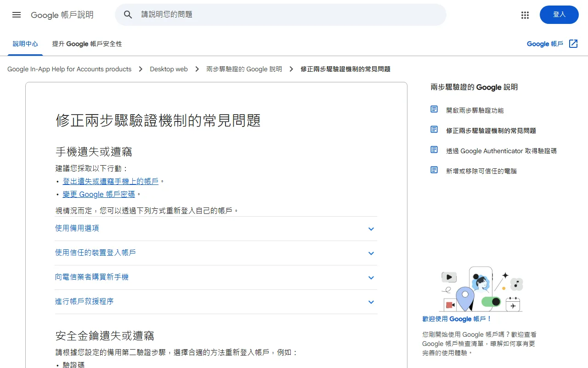Click the Google account illustration image
The image size is (588, 368).
(x=481, y=289)
